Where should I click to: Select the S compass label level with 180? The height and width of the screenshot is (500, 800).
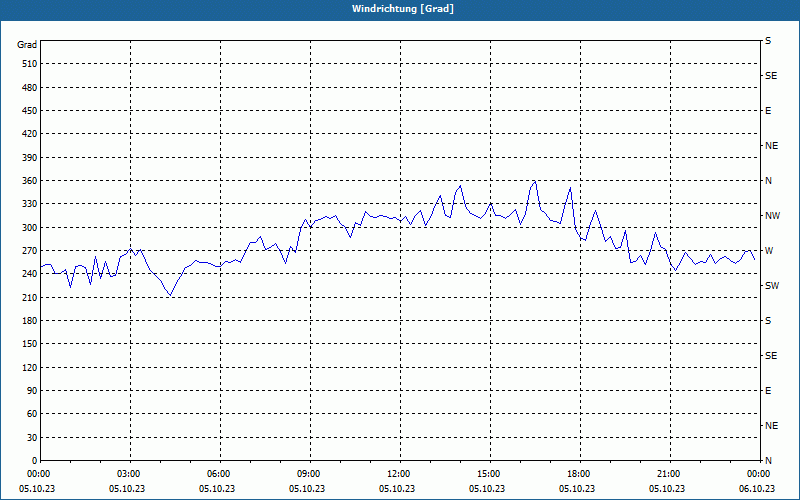click(768, 320)
